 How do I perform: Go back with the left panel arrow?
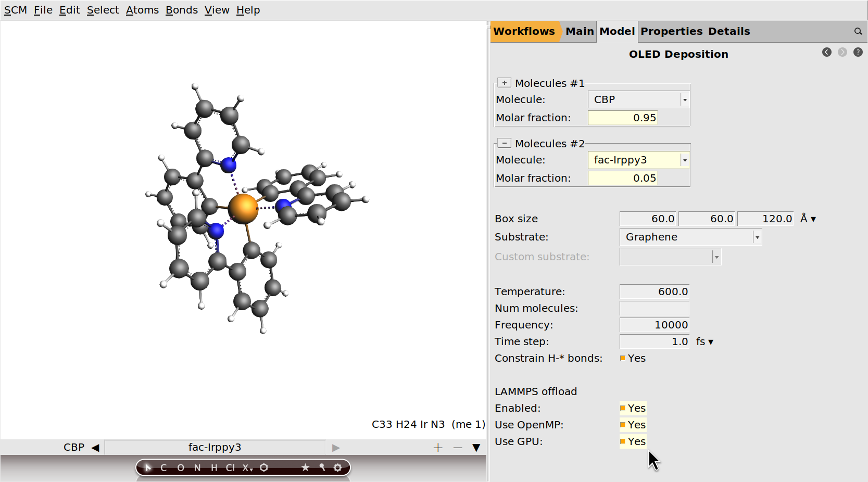click(826, 52)
